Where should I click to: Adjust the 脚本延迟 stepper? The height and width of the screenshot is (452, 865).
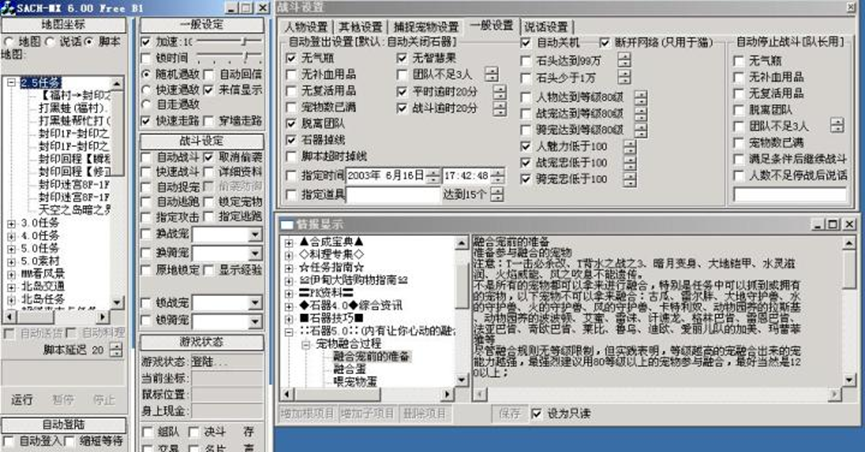[x=116, y=350]
